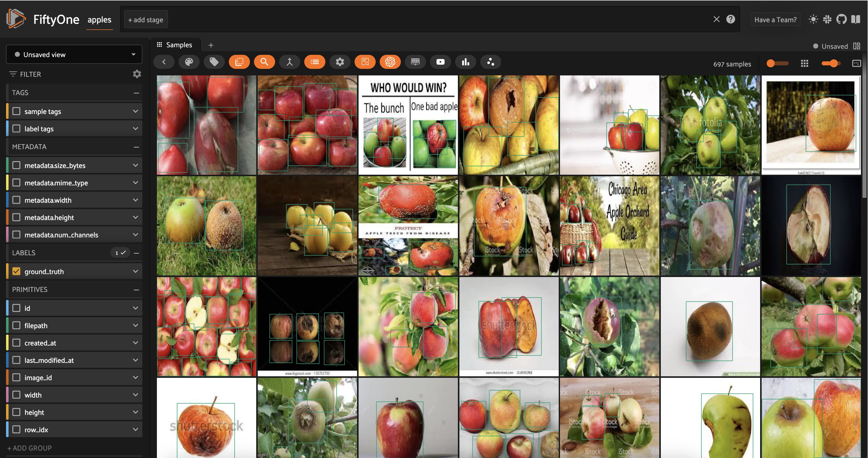Uncheck the ground_truth label checkbox
Screen dimensions: 868x458
[x=16, y=271]
